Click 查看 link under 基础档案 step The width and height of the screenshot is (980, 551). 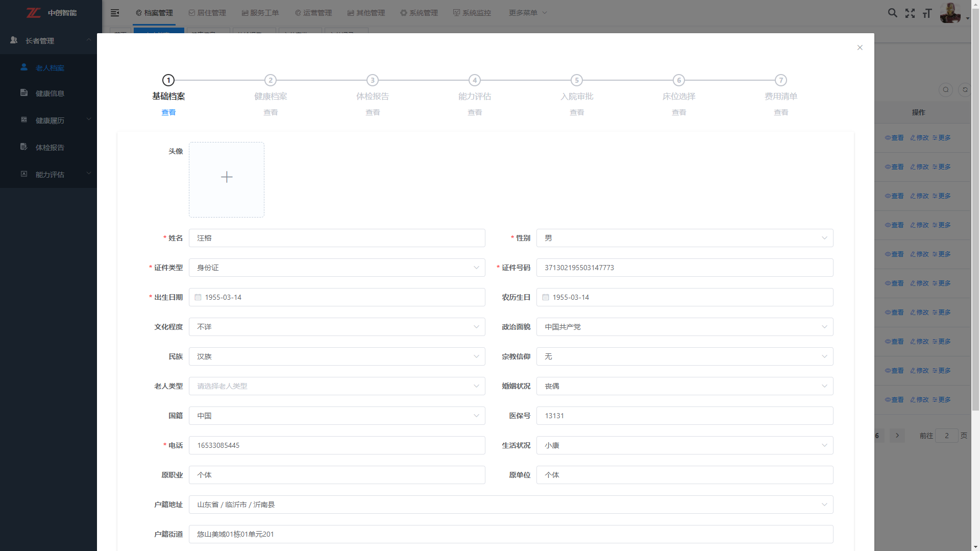pos(168,112)
